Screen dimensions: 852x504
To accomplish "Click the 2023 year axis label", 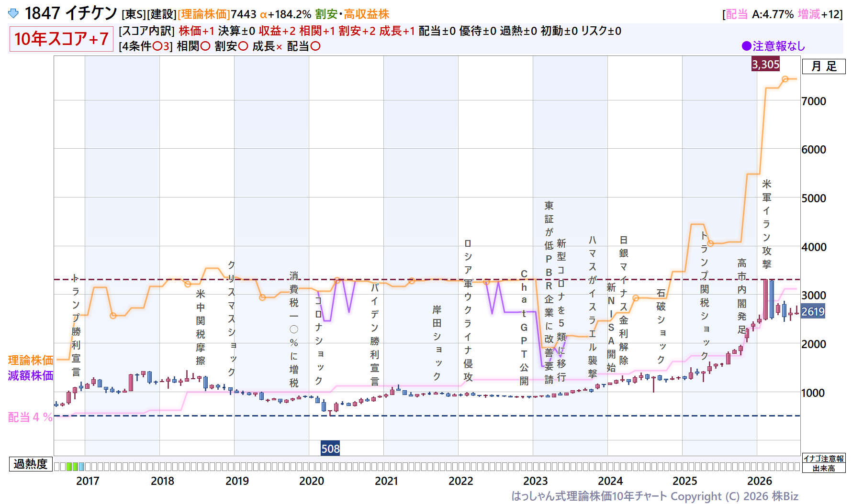I will pyautogui.click(x=536, y=481).
